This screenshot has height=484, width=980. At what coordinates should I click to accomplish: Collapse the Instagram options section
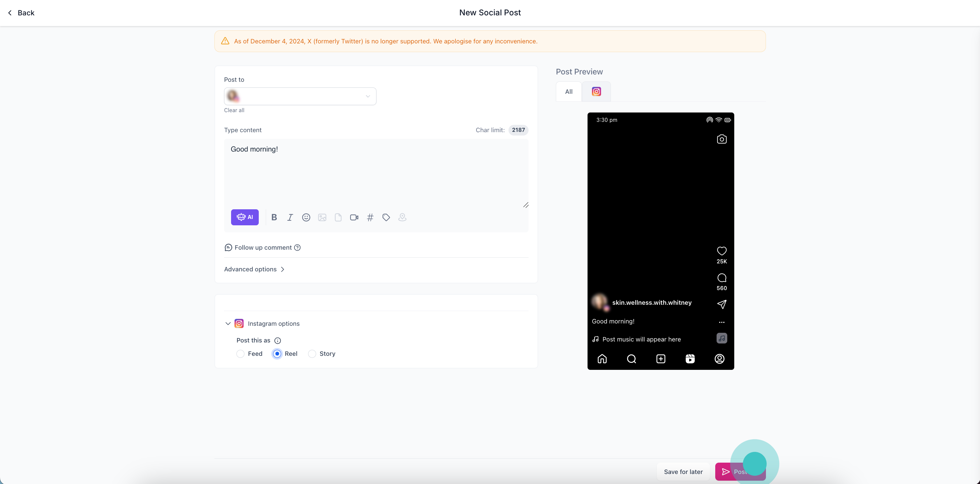228,324
